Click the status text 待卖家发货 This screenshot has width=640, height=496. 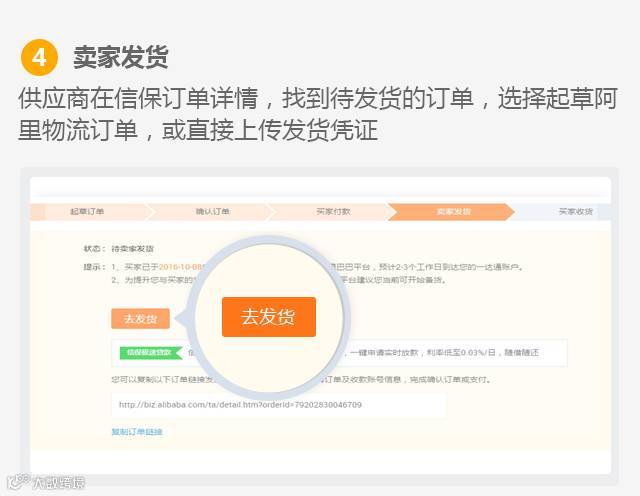click(x=133, y=249)
